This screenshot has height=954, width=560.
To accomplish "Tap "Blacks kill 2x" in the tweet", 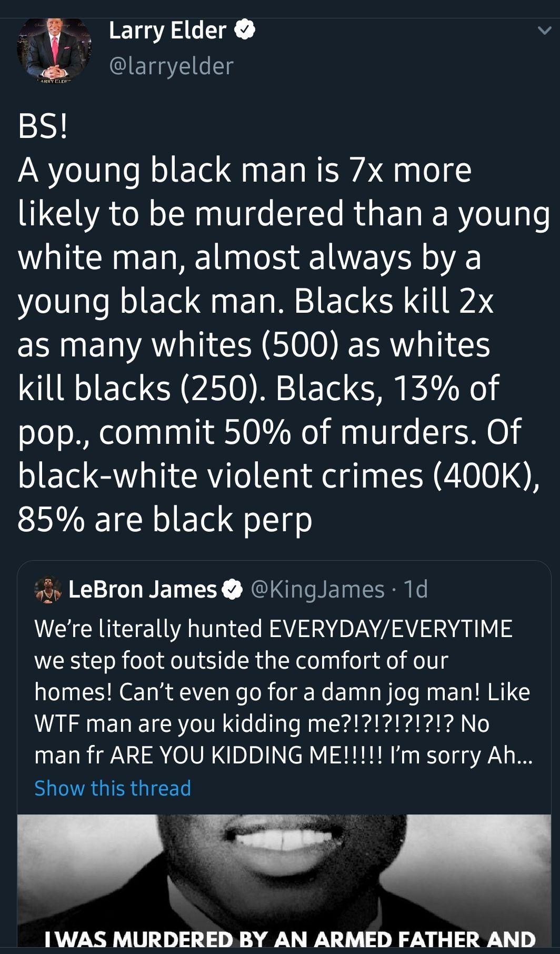I will pyautogui.click(x=394, y=301).
